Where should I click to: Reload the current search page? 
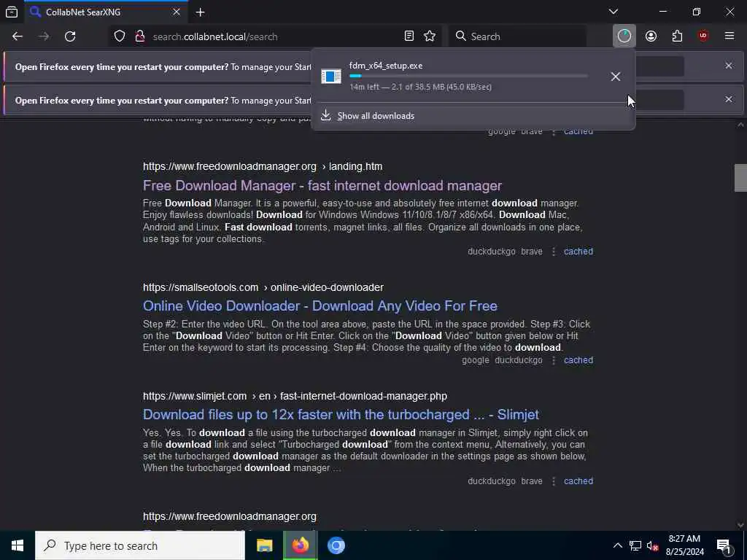[70, 36]
